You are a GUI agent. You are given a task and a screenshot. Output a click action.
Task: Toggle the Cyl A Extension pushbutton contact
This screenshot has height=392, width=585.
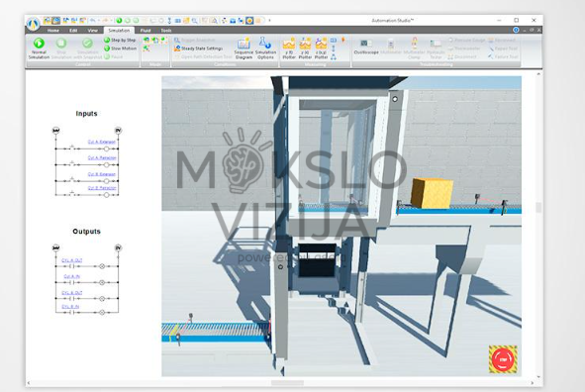72,147
